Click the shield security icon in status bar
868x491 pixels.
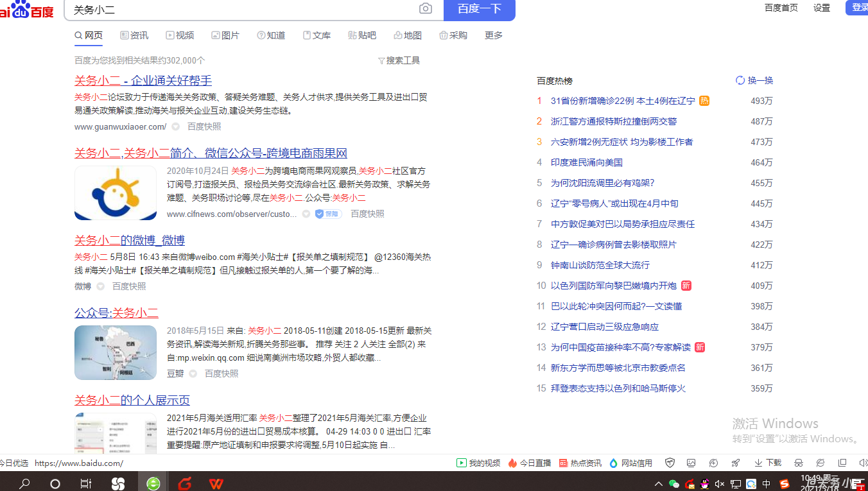(x=670, y=463)
